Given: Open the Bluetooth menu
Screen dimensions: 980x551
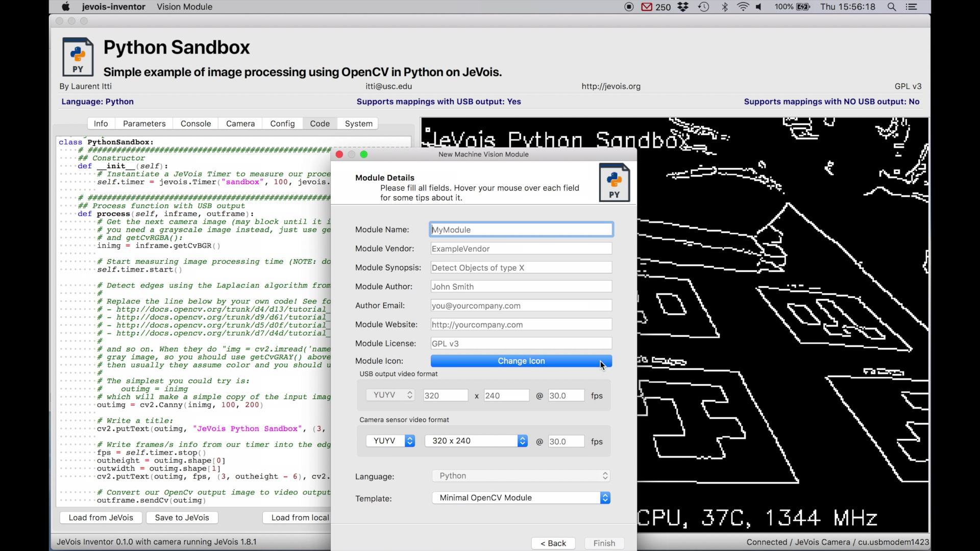Looking at the screenshot, I should pos(725,7).
